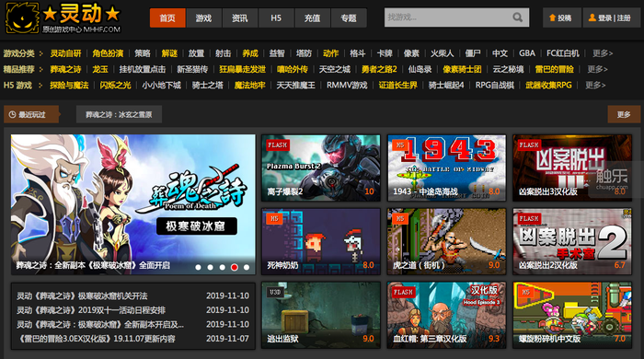Open the 狂扁暴走发泄 link

click(242, 69)
